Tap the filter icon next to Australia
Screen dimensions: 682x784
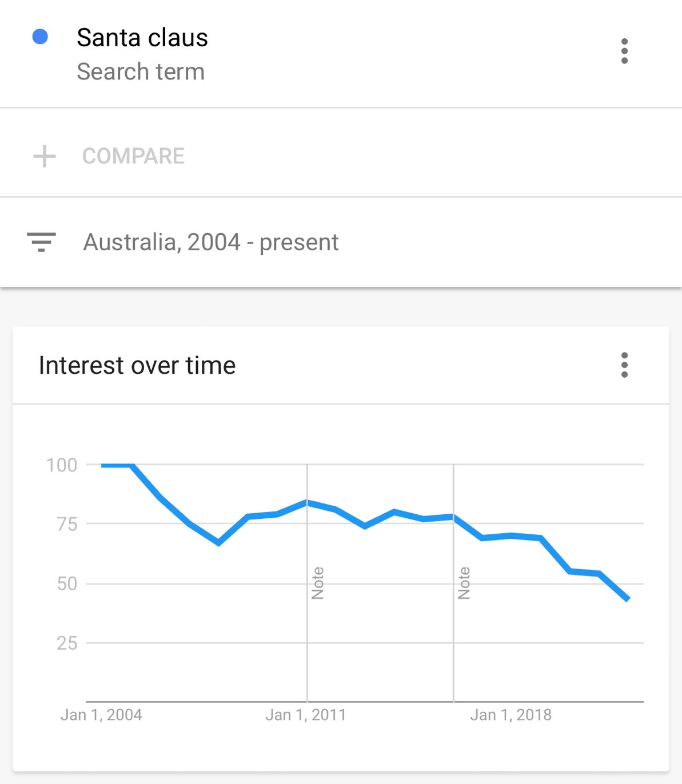tap(41, 242)
